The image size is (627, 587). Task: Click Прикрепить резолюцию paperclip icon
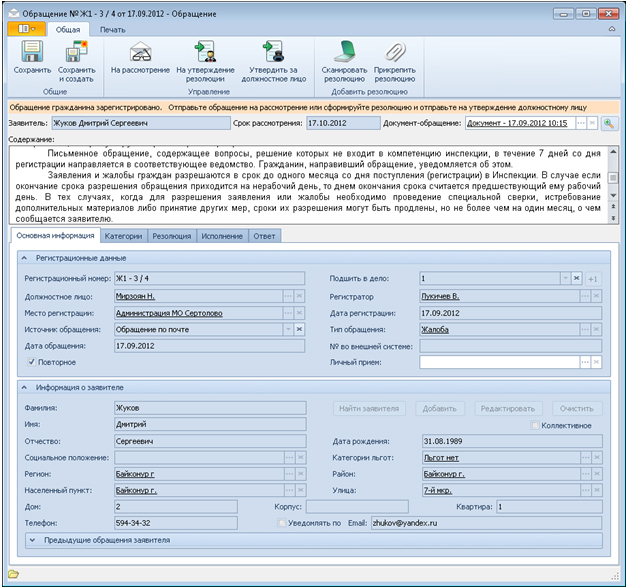395,52
